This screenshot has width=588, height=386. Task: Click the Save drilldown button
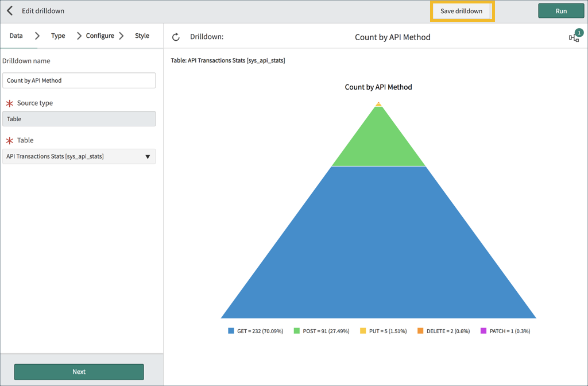click(462, 10)
